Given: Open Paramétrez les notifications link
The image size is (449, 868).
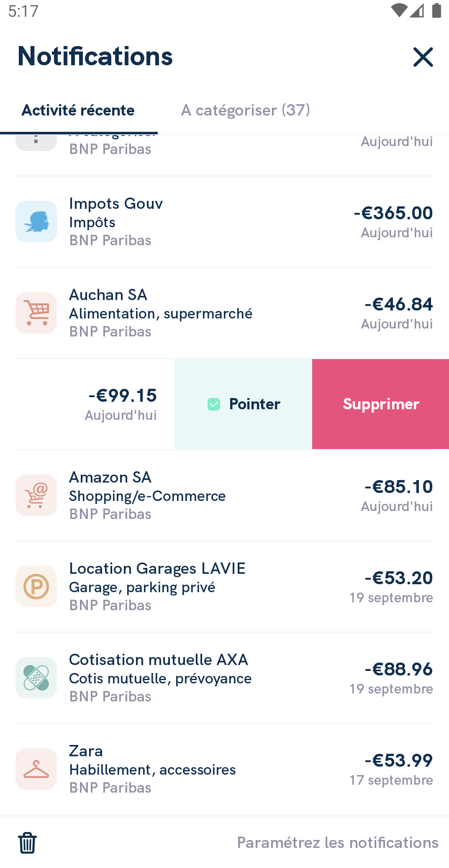Looking at the screenshot, I should [x=338, y=842].
